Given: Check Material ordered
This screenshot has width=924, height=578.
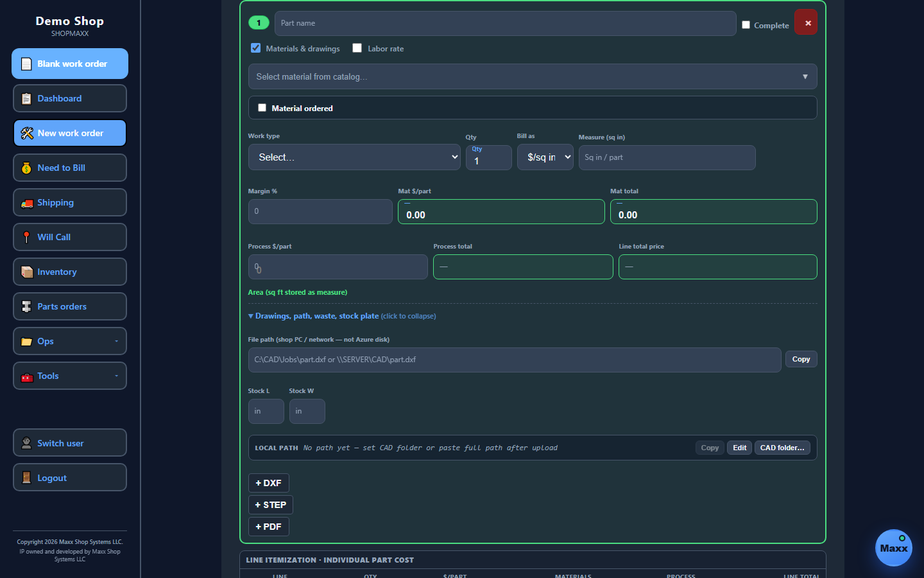Looking at the screenshot, I should 262,108.
